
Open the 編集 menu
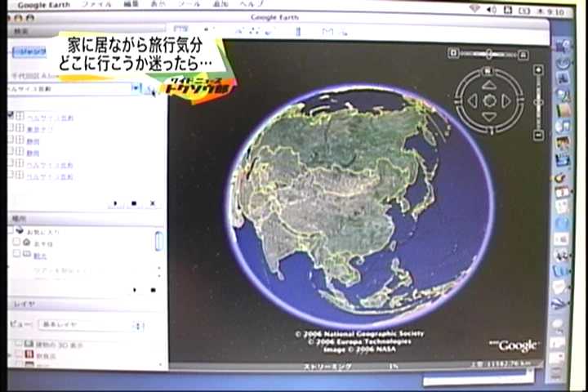point(131,4)
